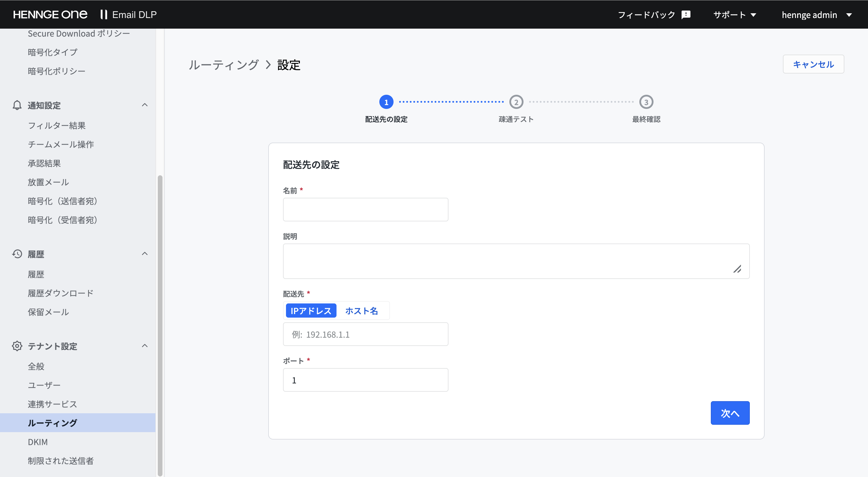Collapse the 通知設定 section chevron
This screenshot has height=477, width=868.
click(145, 105)
